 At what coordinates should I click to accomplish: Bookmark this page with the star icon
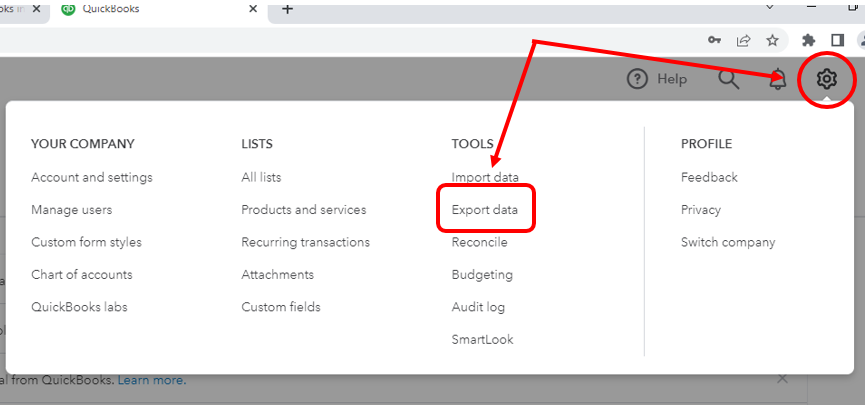pos(772,40)
